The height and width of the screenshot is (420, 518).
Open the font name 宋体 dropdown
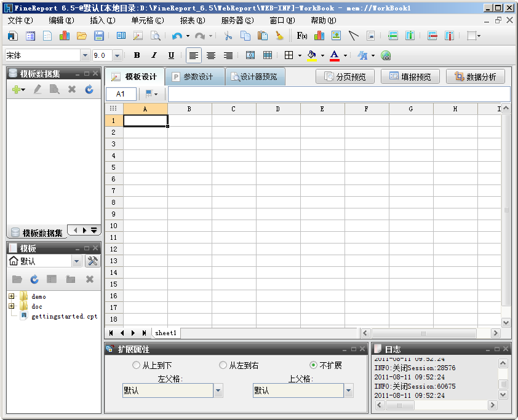click(x=85, y=55)
